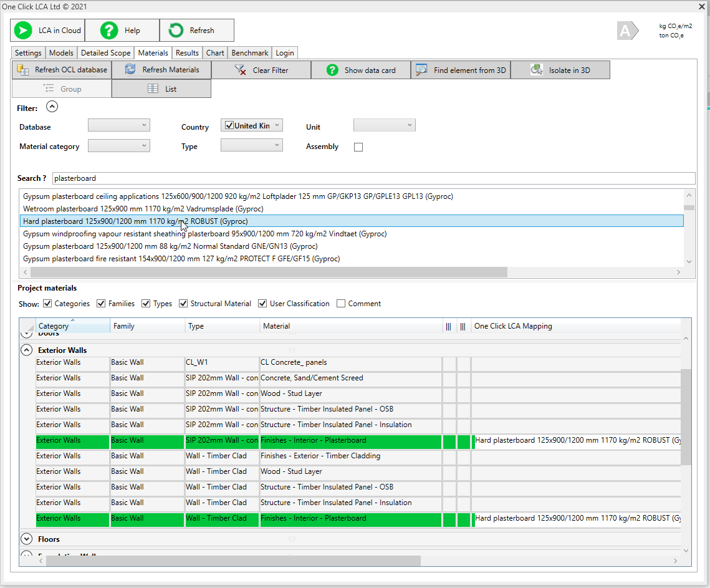The width and height of the screenshot is (710, 588).
Task: Clear the filter with funnel icon
Action: point(261,70)
